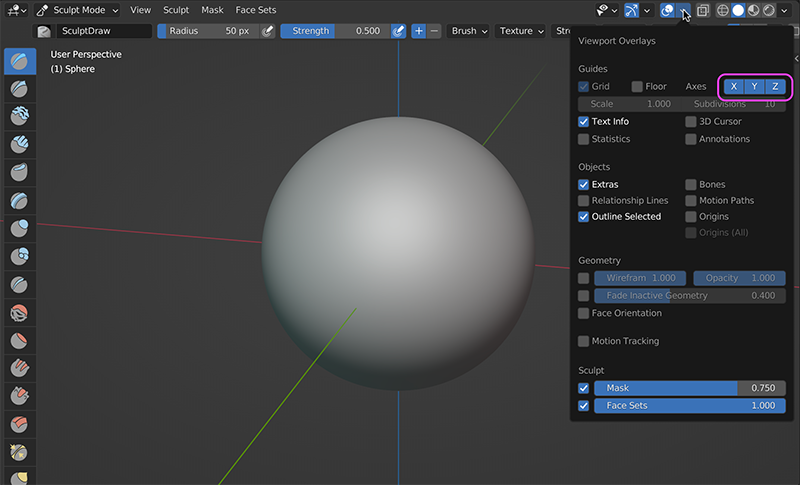Turn on Face Orientation overlay
Image resolution: width=800 pixels, height=485 pixels.
pyautogui.click(x=584, y=314)
